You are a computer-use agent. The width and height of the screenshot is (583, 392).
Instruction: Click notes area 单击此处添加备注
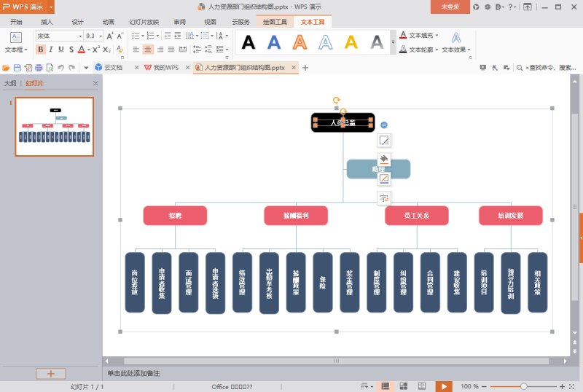point(134,373)
